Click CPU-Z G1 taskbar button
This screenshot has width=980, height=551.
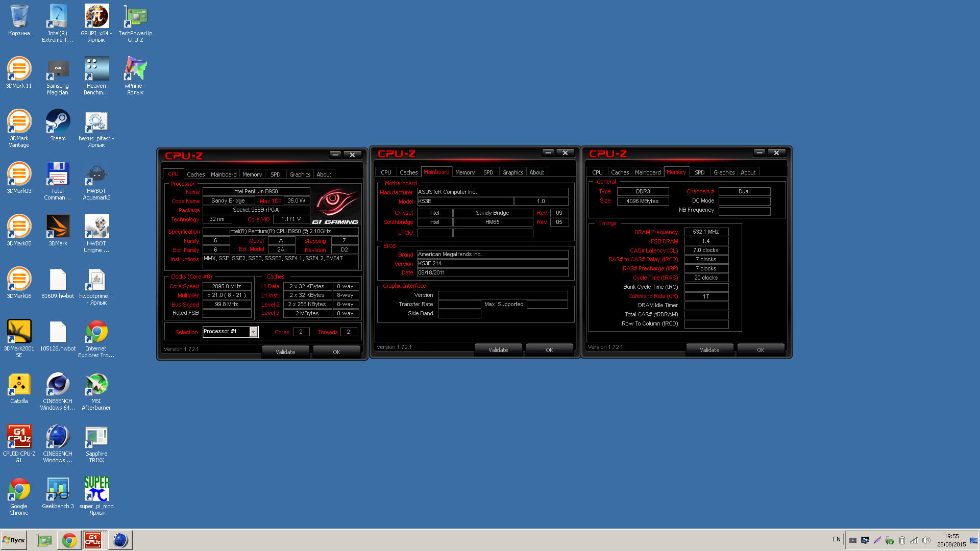click(x=93, y=540)
